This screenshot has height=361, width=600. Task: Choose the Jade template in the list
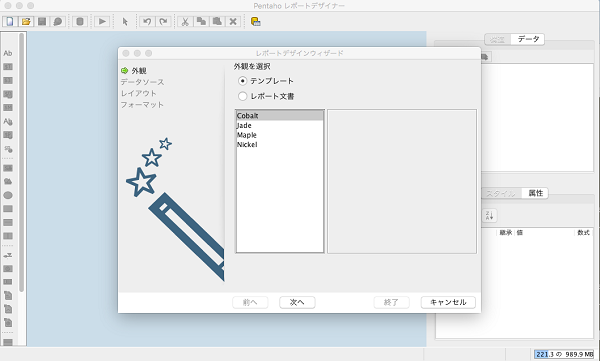click(x=280, y=125)
